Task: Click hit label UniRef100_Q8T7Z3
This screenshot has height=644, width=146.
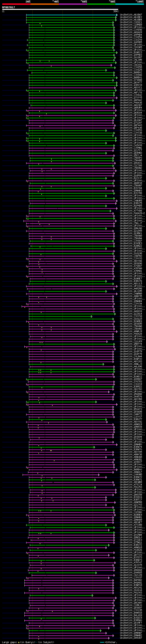Action: point(131,555)
